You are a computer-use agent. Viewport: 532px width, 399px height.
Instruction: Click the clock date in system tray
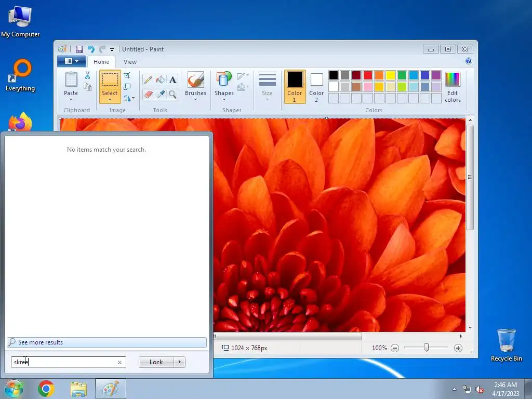pyautogui.click(x=506, y=389)
